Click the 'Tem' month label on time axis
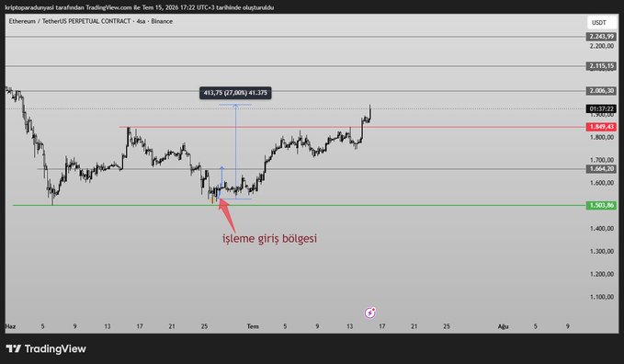 (x=253, y=326)
